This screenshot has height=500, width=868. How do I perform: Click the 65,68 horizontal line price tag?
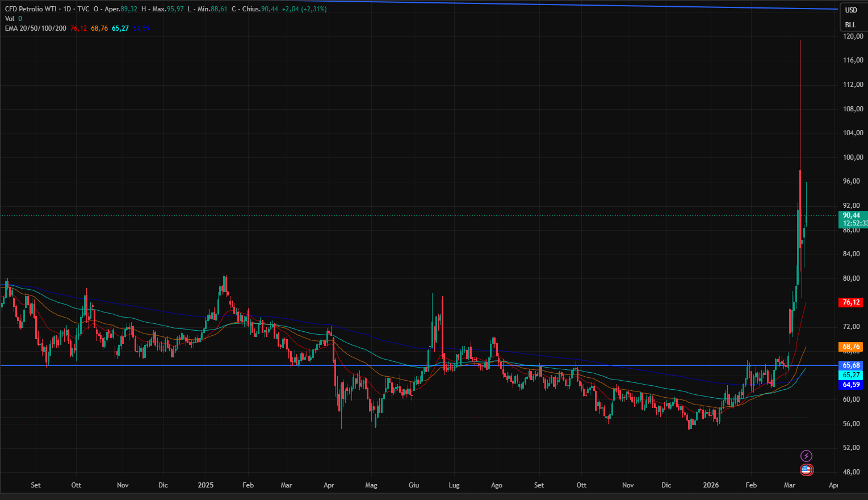coord(850,365)
